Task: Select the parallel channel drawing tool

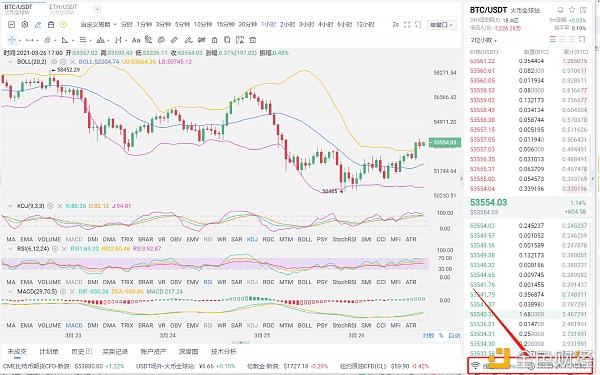Action: click(x=47, y=40)
